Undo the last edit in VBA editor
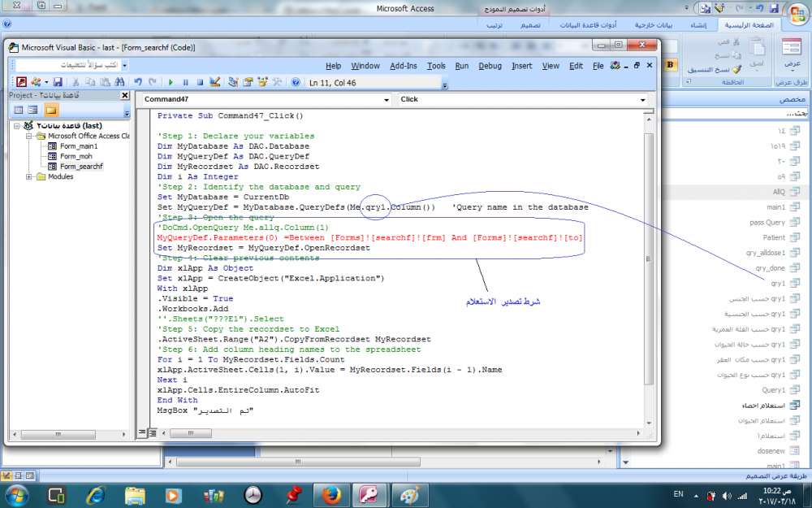812x508 pixels. [x=138, y=82]
